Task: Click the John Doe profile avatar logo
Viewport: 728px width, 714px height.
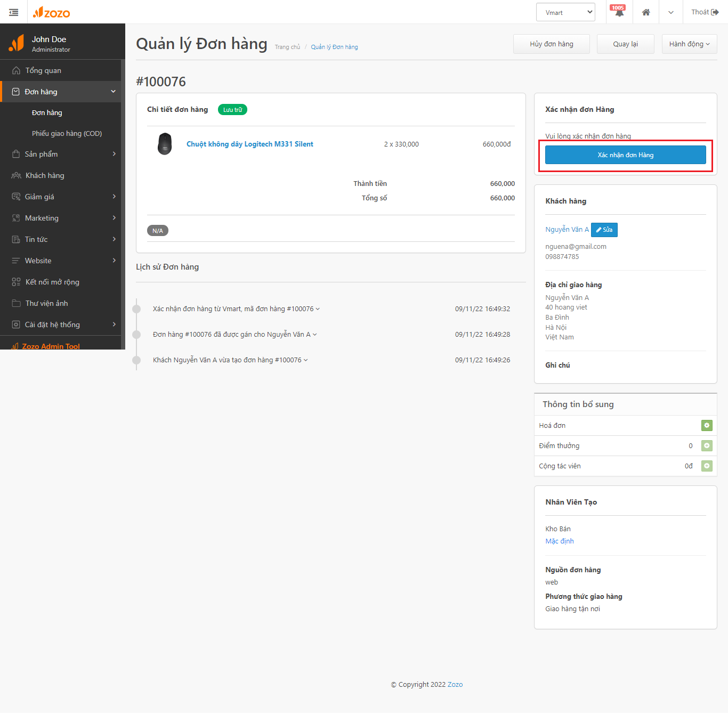Action: [16, 43]
